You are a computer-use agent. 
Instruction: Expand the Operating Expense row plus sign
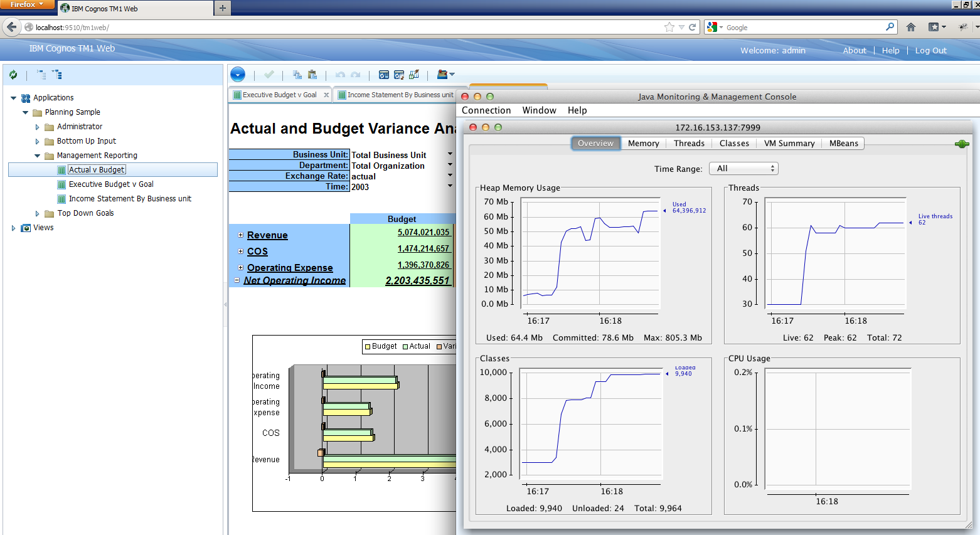240,268
